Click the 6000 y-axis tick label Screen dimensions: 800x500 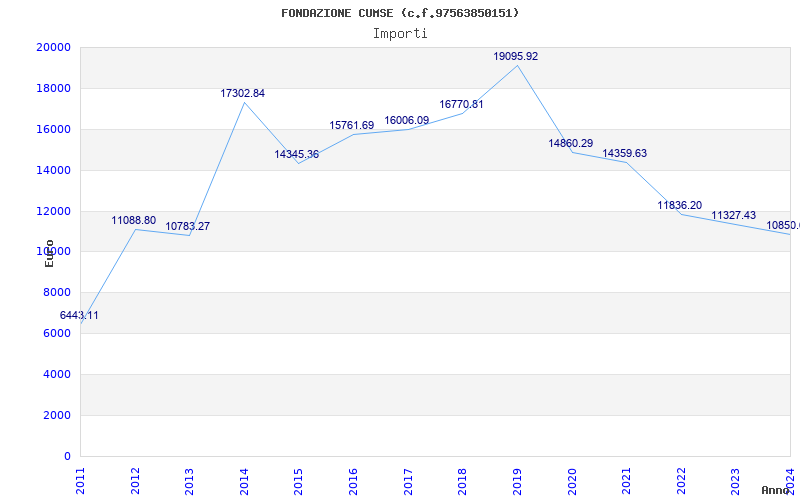(56, 333)
